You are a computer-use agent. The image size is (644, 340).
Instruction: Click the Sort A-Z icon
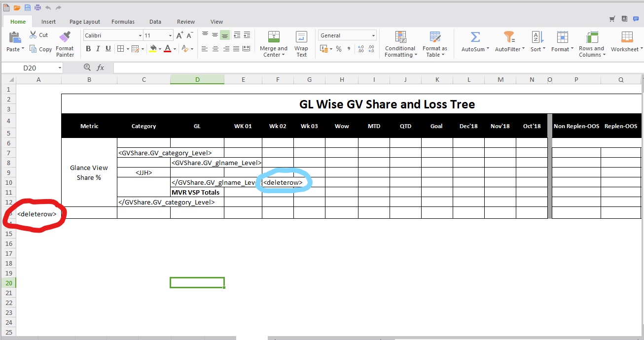[x=537, y=37]
